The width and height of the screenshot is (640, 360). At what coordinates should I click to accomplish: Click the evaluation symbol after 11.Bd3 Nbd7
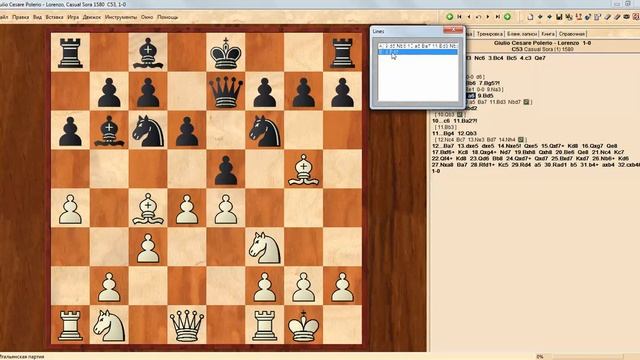coord(527,102)
